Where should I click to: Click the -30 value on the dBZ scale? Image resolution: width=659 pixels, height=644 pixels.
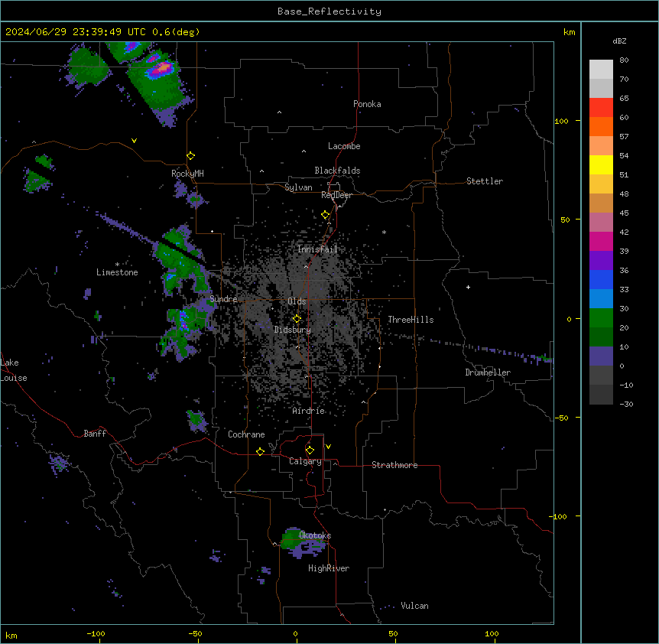[x=626, y=404]
